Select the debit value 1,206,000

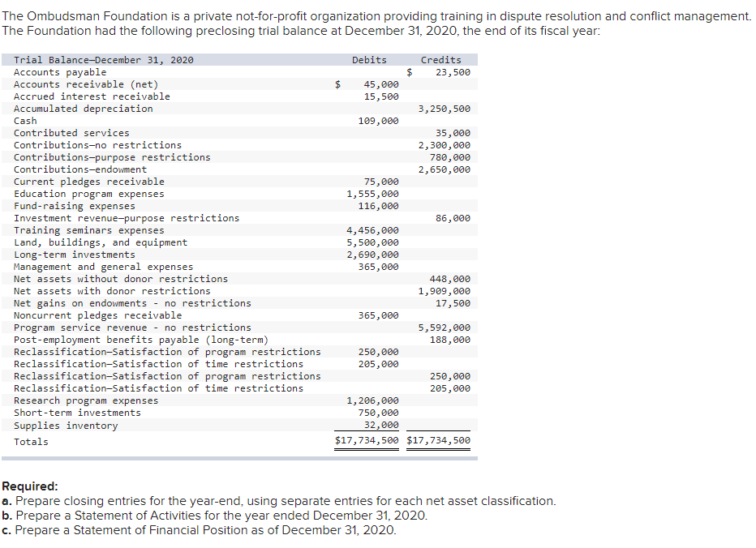click(372, 400)
